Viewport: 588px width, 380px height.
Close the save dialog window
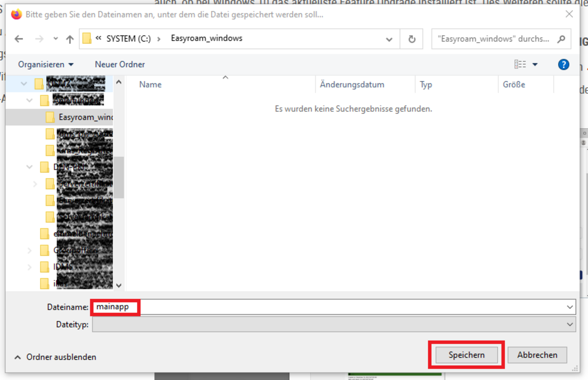[569, 14]
